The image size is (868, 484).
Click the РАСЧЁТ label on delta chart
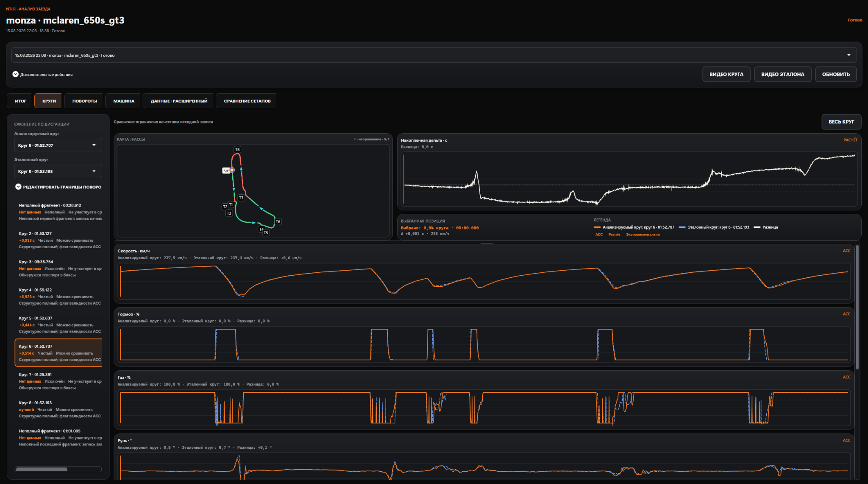tap(850, 140)
